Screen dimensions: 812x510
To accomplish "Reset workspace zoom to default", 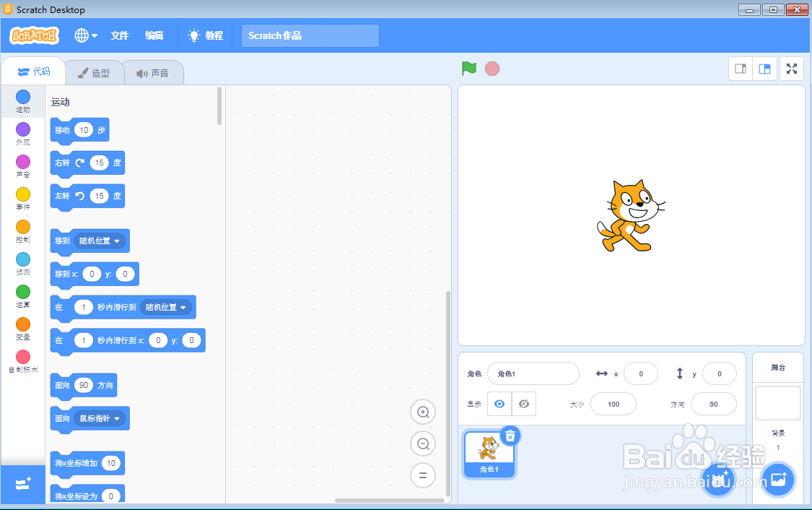I will [x=423, y=475].
